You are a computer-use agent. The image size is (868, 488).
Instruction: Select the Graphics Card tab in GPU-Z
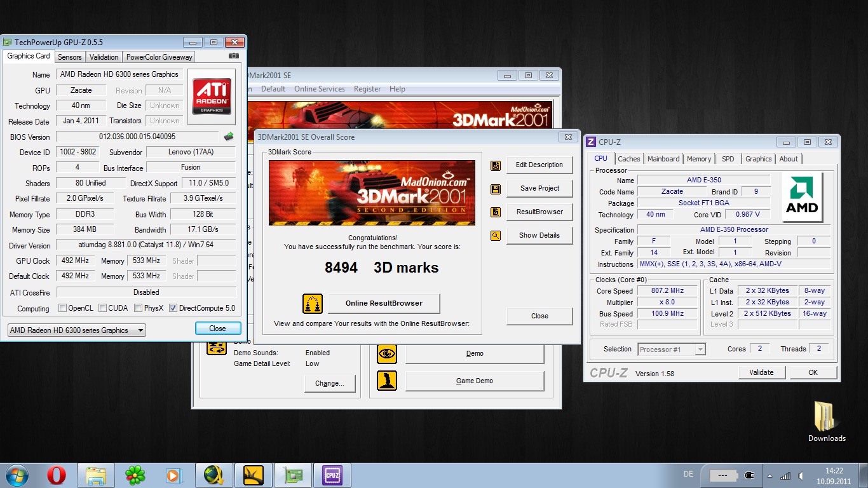(29, 56)
